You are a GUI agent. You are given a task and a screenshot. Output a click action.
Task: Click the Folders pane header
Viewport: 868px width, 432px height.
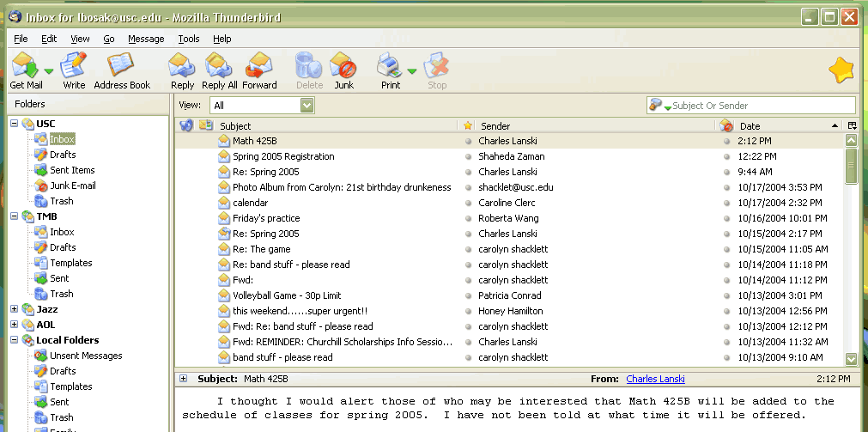(88, 104)
